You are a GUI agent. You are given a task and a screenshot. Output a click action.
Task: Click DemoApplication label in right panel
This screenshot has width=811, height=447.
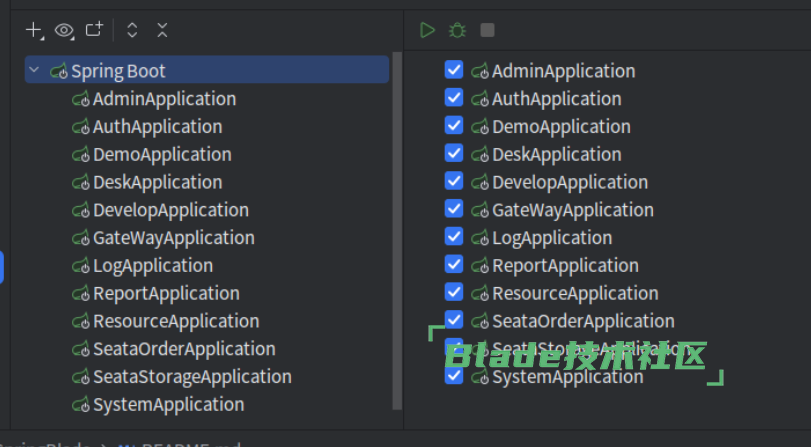[561, 127]
